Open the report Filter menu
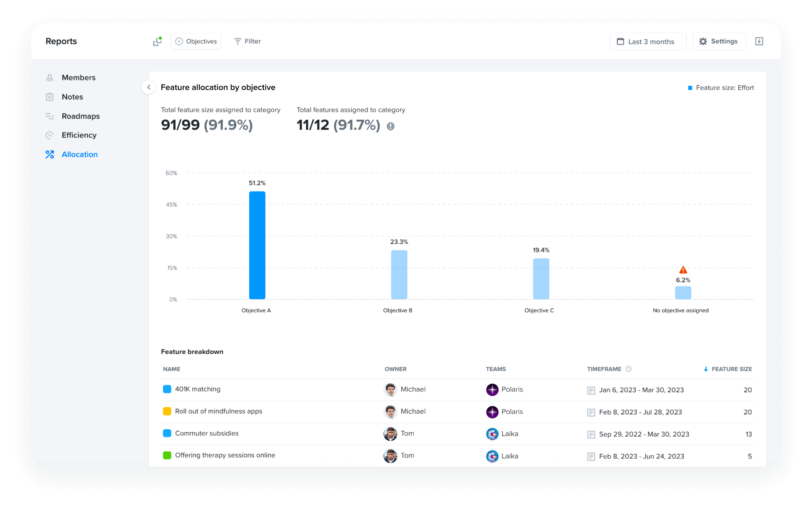 pyautogui.click(x=247, y=41)
